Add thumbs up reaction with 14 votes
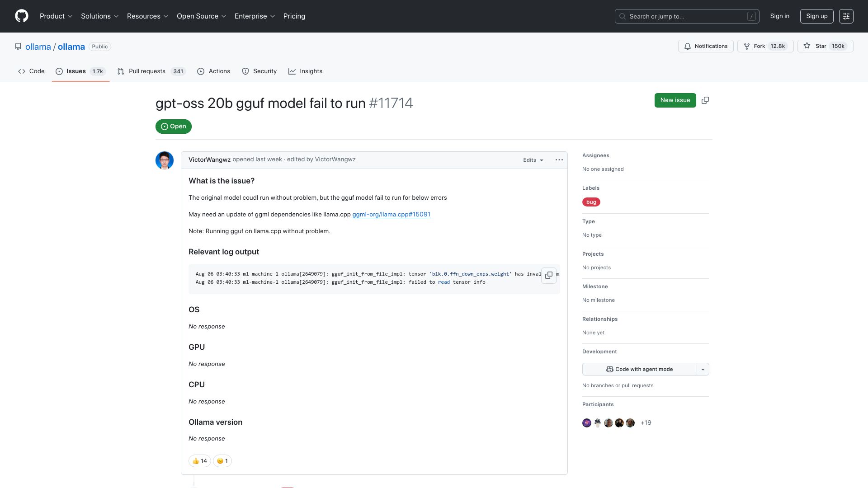The height and width of the screenshot is (488, 868). 199,461
